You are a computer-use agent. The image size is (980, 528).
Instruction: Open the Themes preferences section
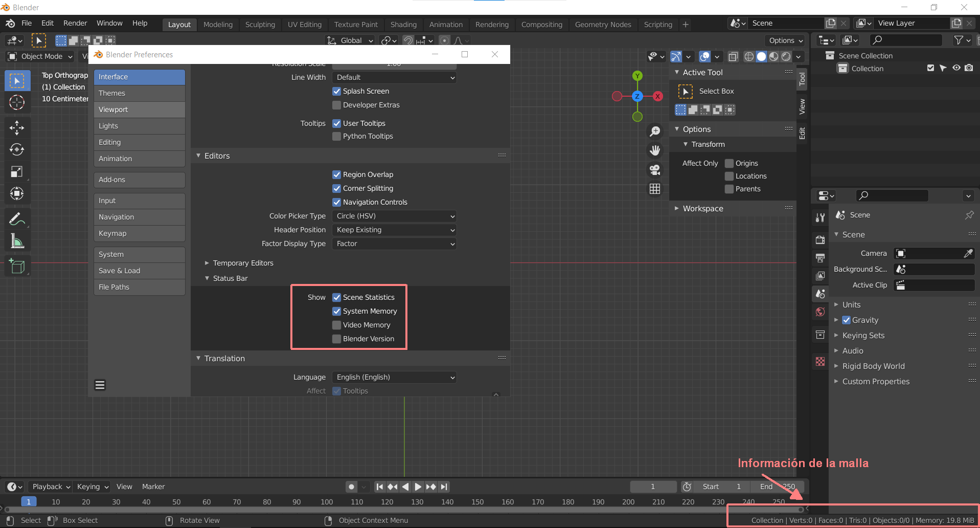[139, 93]
